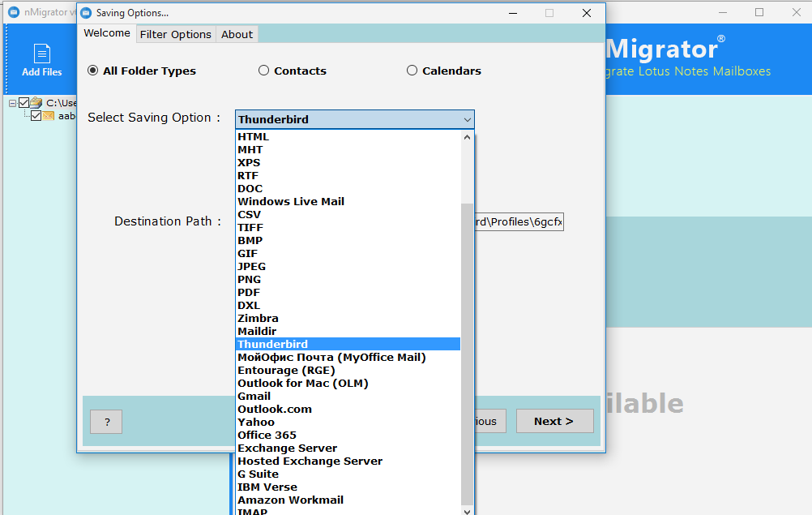Select the All Folder Types radio button
The image size is (812, 515).
tap(93, 71)
